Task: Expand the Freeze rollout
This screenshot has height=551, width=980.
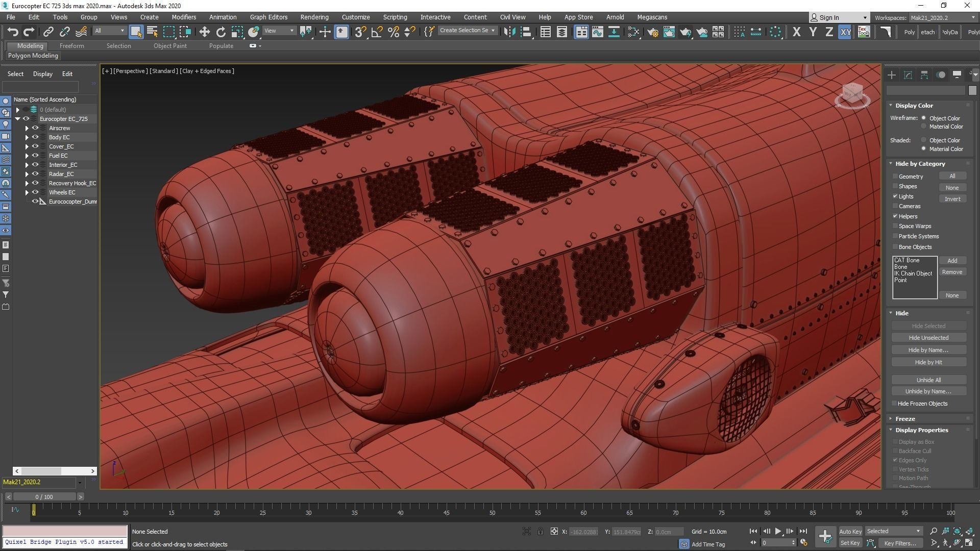Action: click(x=904, y=419)
